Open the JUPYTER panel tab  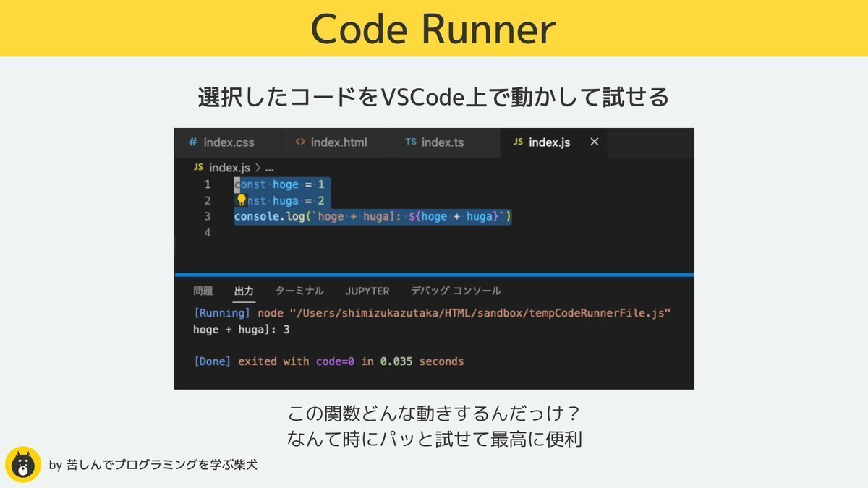tap(367, 291)
